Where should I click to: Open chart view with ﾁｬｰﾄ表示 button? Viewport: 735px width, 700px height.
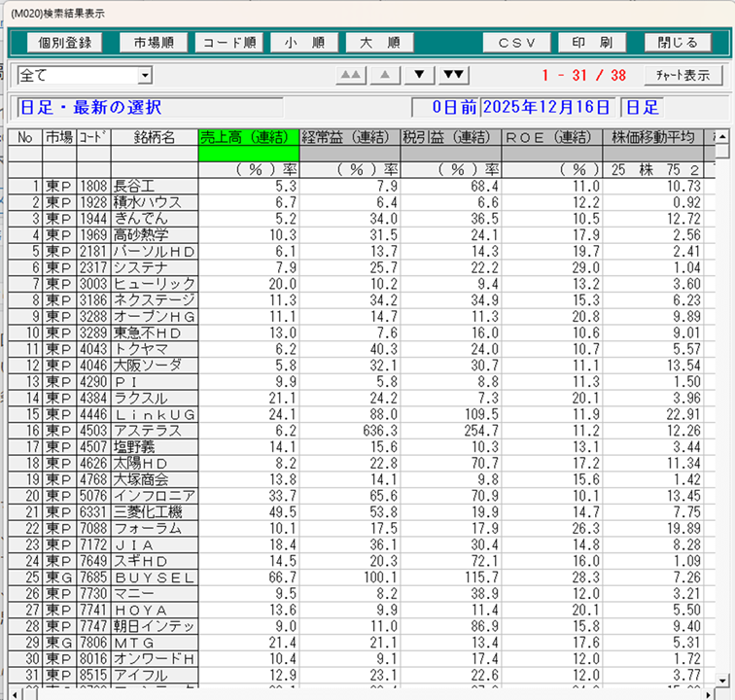pos(682,75)
